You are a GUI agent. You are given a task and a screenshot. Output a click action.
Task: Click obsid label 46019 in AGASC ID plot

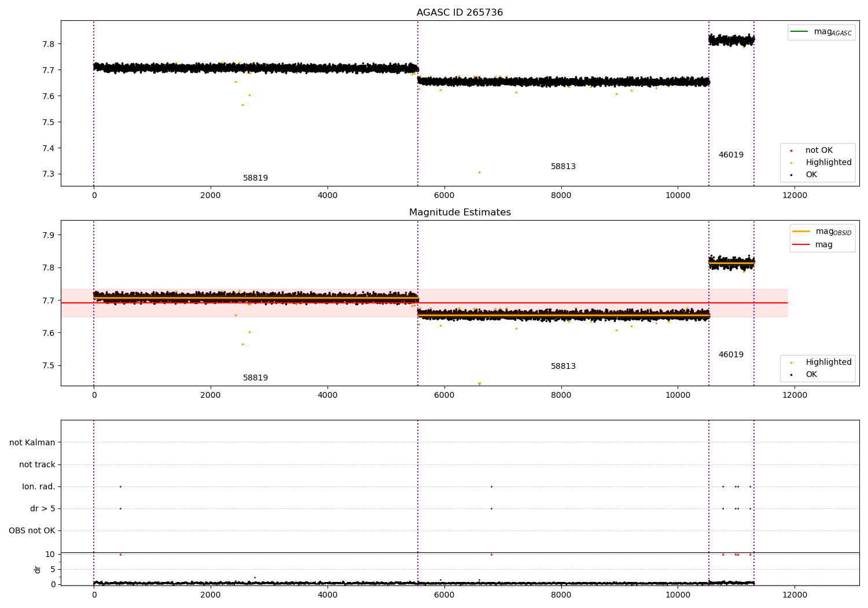coord(731,155)
